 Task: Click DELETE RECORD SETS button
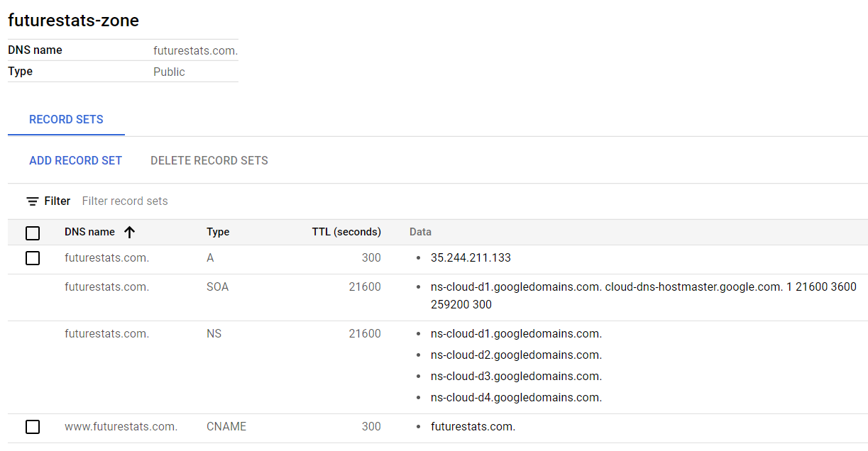(209, 161)
